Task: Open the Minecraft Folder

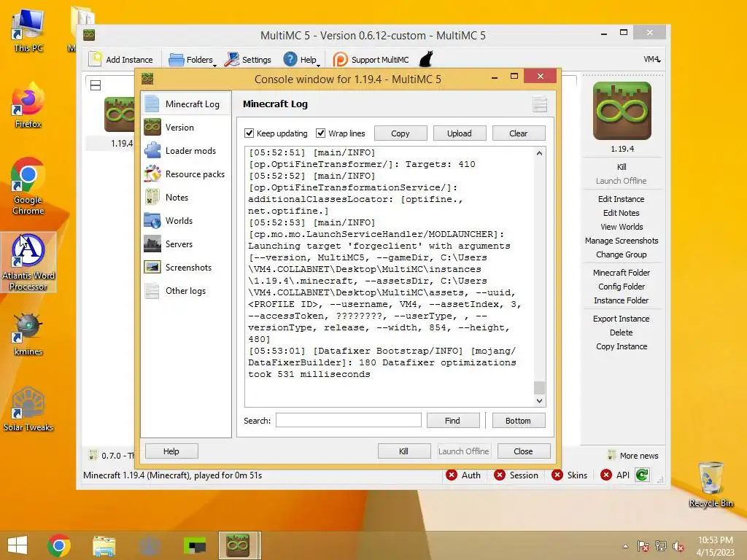Action: tap(622, 273)
